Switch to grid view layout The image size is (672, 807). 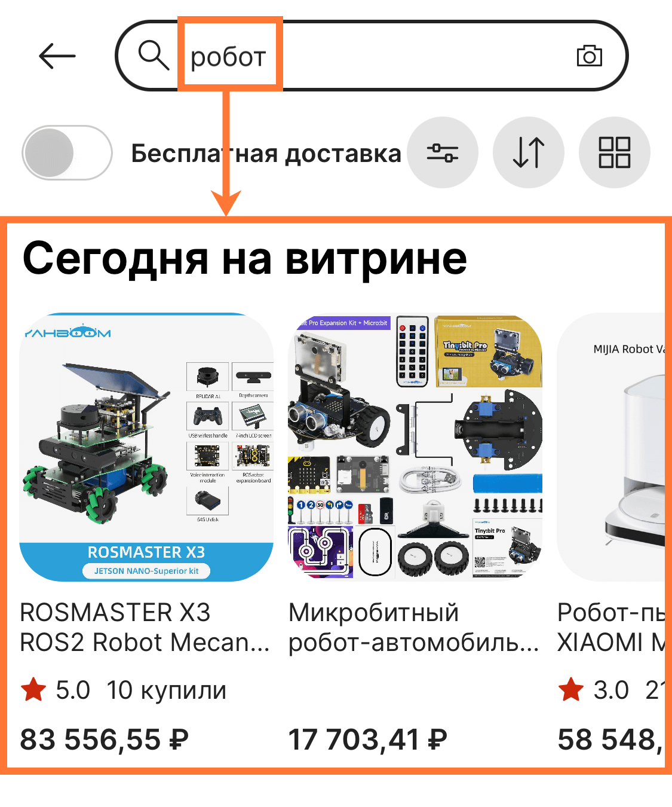pyautogui.click(x=615, y=152)
